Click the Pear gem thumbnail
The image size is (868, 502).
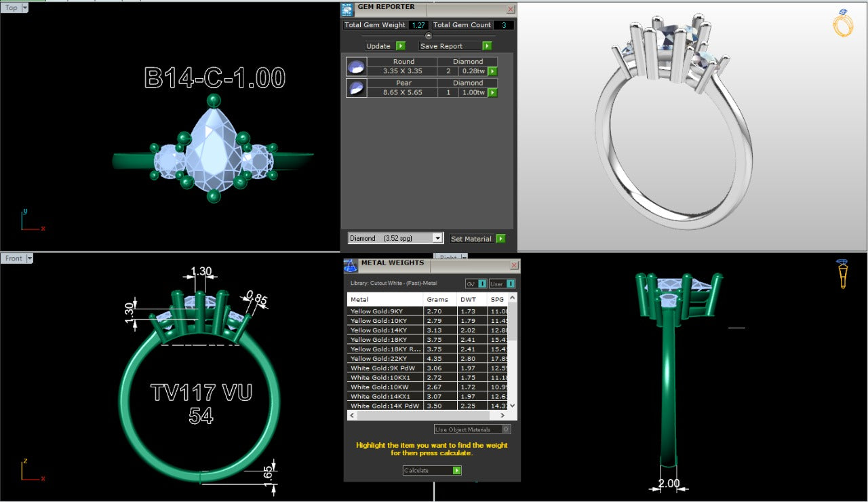coord(357,88)
